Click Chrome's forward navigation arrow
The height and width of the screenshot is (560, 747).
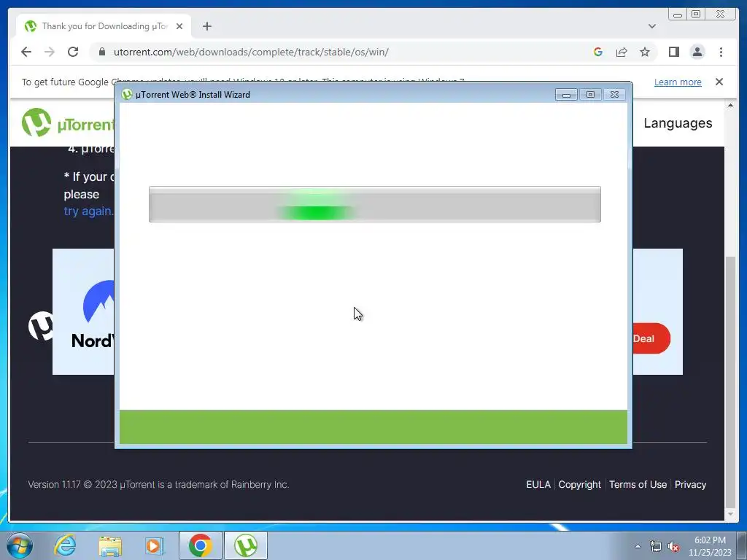coord(50,52)
